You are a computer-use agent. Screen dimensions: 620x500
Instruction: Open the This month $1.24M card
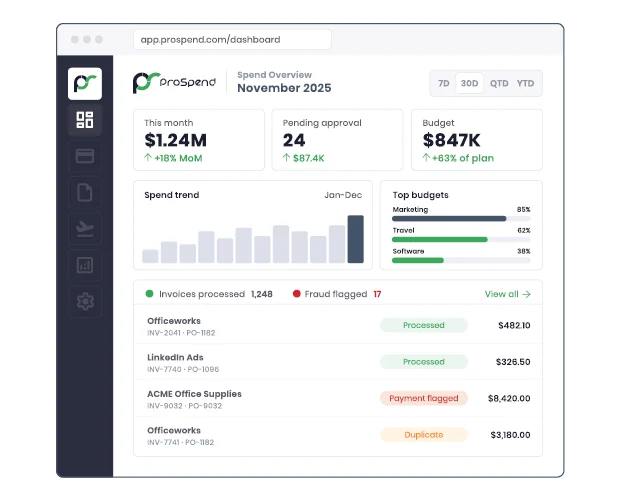click(x=199, y=140)
